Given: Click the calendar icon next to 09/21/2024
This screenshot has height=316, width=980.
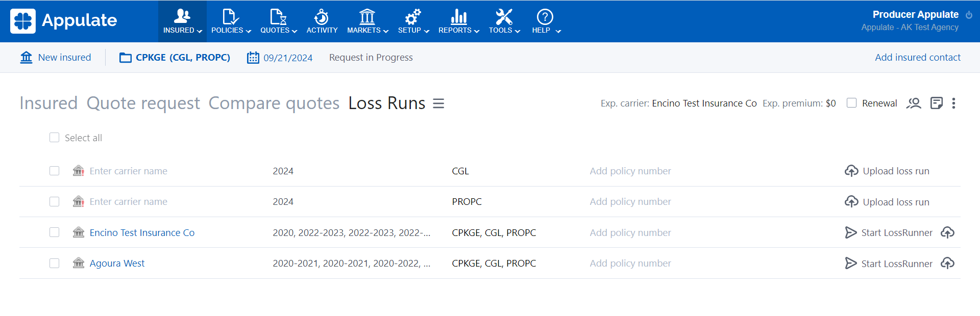Looking at the screenshot, I should click(253, 58).
